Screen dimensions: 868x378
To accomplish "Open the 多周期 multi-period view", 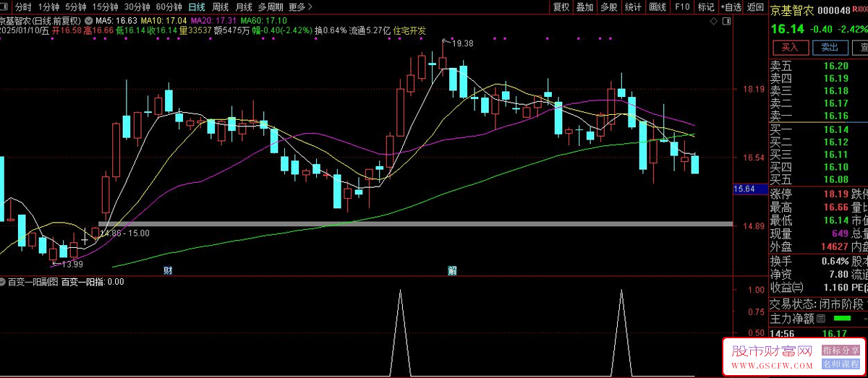I will point(271,7).
